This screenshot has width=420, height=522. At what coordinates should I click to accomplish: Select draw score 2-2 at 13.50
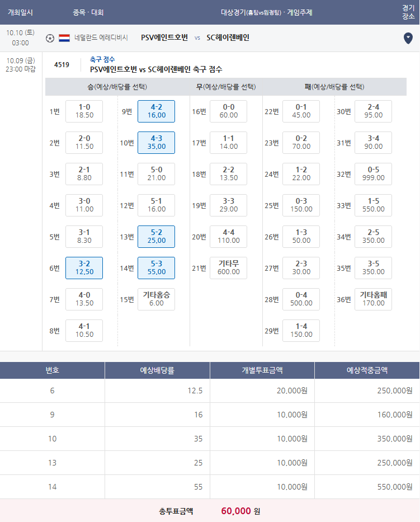(229, 174)
